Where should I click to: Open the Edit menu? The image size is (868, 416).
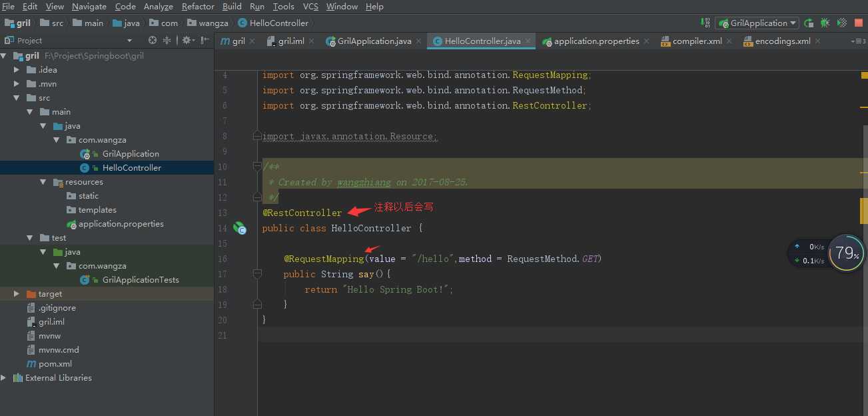point(30,6)
